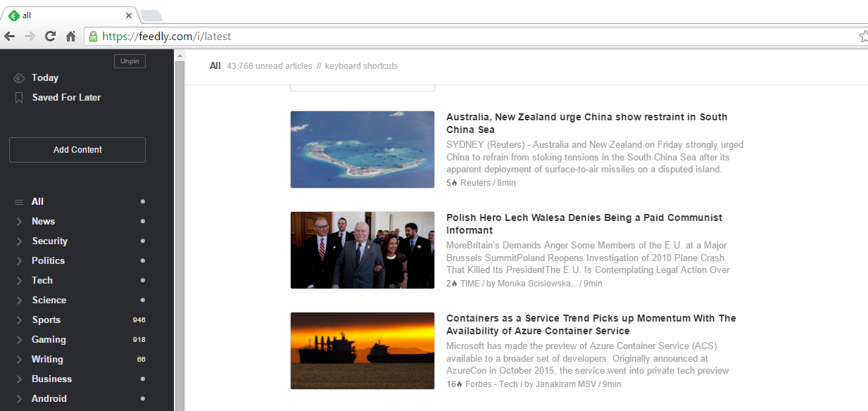
Task: Click the unread dot beside News
Action: pyautogui.click(x=143, y=222)
